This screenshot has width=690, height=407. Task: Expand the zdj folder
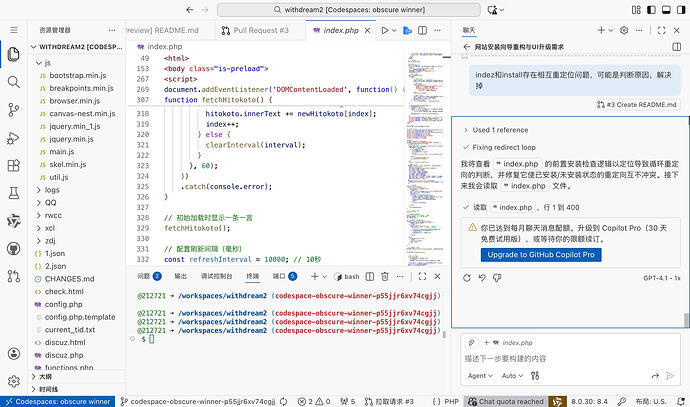click(39, 241)
